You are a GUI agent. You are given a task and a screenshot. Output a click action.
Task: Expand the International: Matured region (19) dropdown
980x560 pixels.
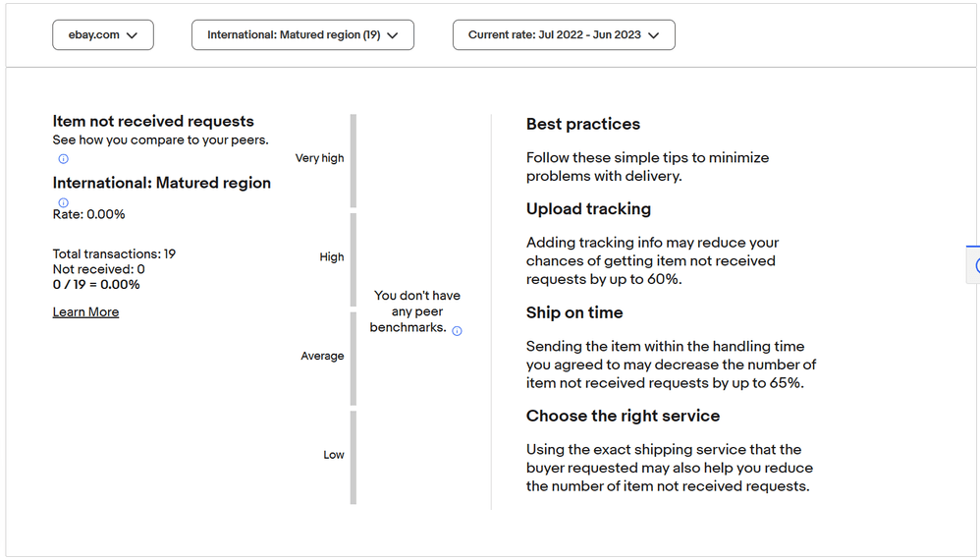[x=302, y=35]
